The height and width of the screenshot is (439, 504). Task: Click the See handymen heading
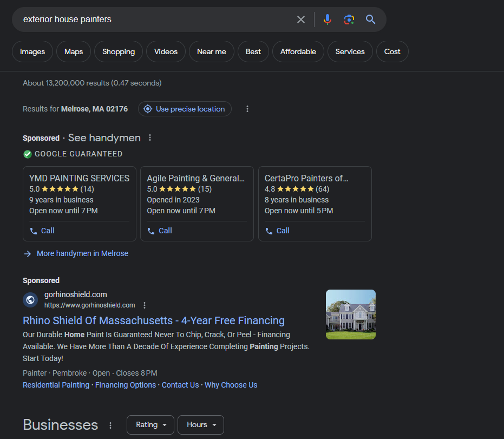(104, 138)
